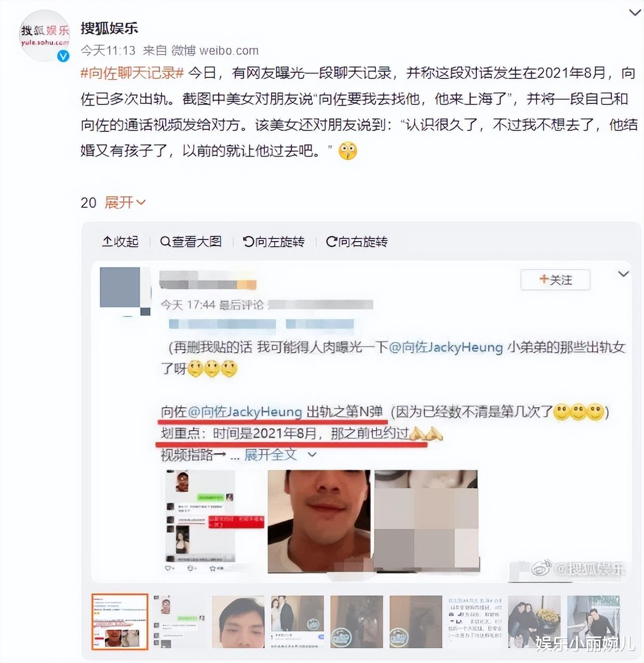The width and height of the screenshot is (644, 663).
Task: Expand post text via 展开 link
Action: click(x=125, y=202)
